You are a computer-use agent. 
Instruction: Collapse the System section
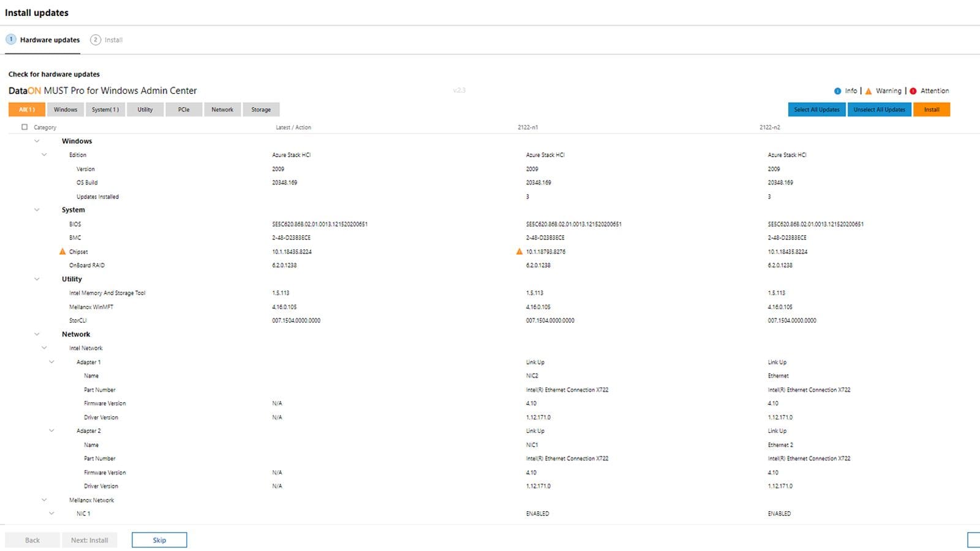[x=37, y=210]
